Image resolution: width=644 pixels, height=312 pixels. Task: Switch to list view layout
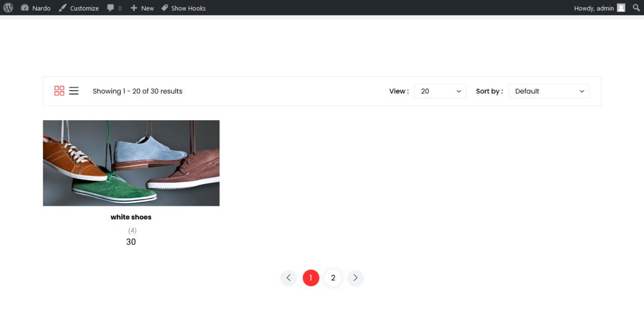pos(74,91)
